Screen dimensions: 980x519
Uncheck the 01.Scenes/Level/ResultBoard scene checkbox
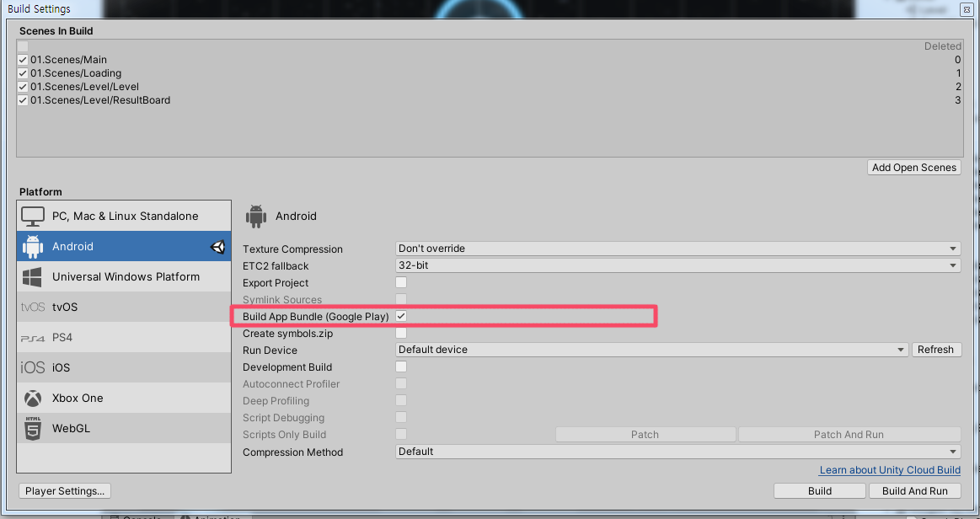point(23,100)
